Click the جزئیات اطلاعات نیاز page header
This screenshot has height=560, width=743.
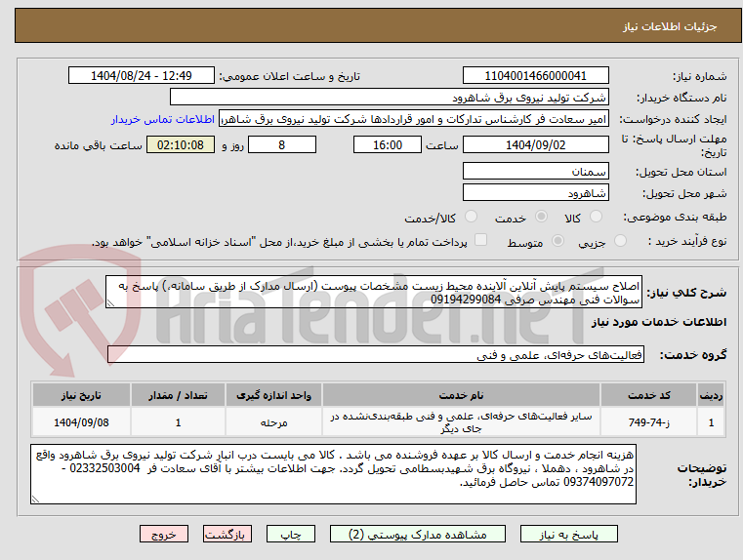pos(670,26)
